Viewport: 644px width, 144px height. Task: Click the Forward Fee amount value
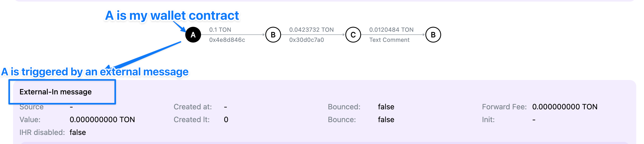tap(565, 107)
